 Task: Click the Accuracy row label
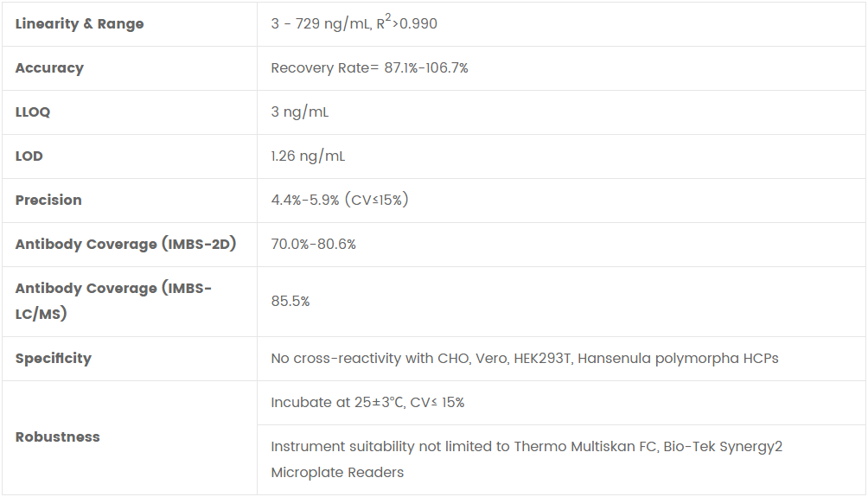[x=49, y=68]
